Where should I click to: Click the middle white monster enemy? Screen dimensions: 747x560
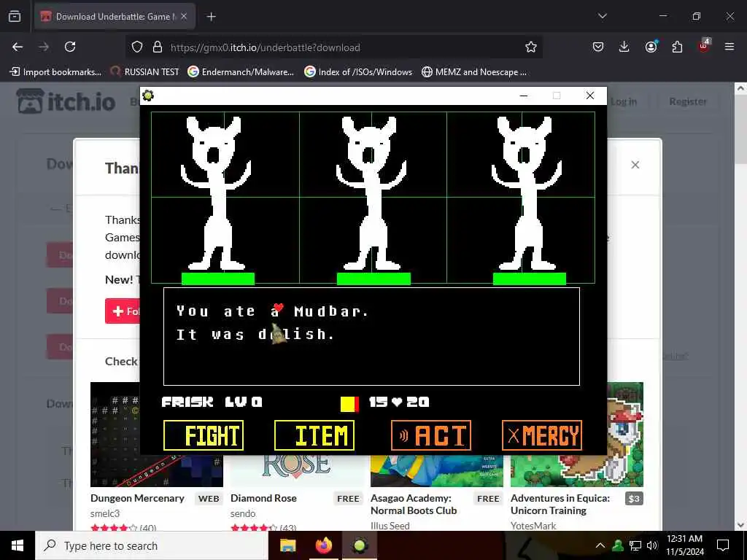[x=371, y=194]
